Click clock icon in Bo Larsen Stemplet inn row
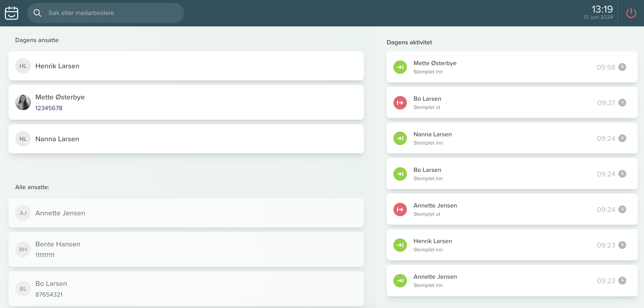 (622, 174)
